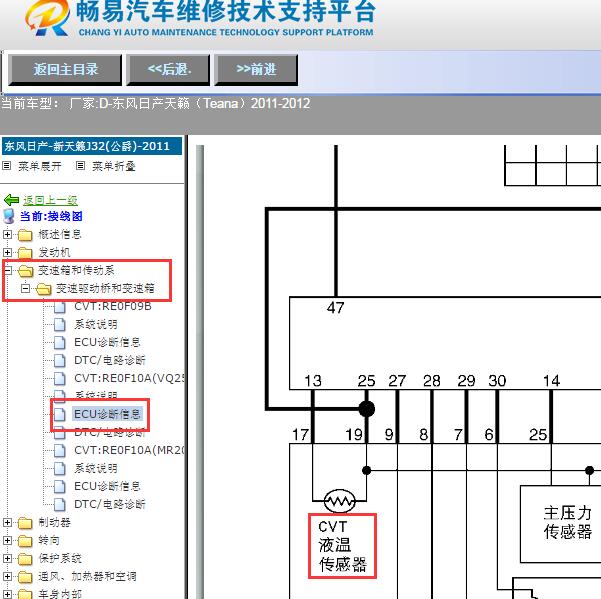The height and width of the screenshot is (599, 601).
Task: Click the Chang Yi platform logo
Action: point(47,18)
